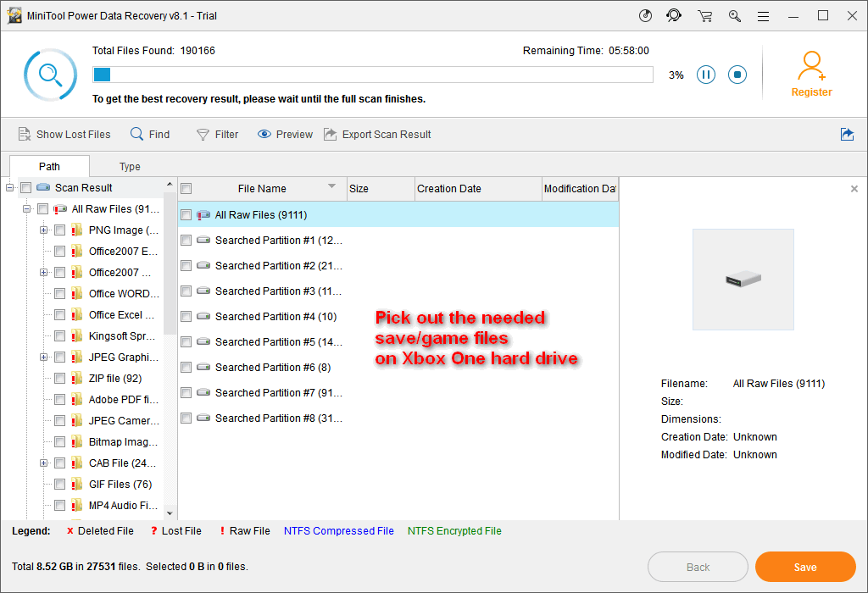Tick the ZIP file checkbox in tree
Screen dimensions: 868x593
(x=60, y=379)
